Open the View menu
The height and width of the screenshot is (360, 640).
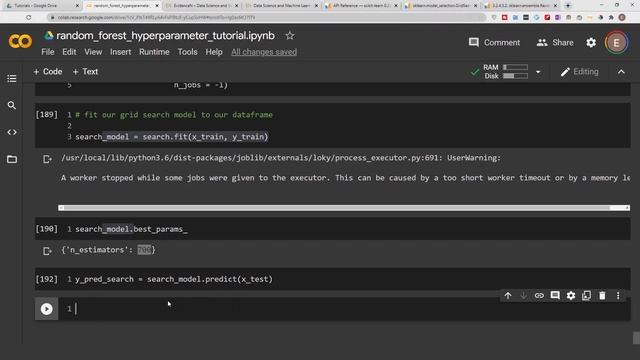(x=93, y=52)
